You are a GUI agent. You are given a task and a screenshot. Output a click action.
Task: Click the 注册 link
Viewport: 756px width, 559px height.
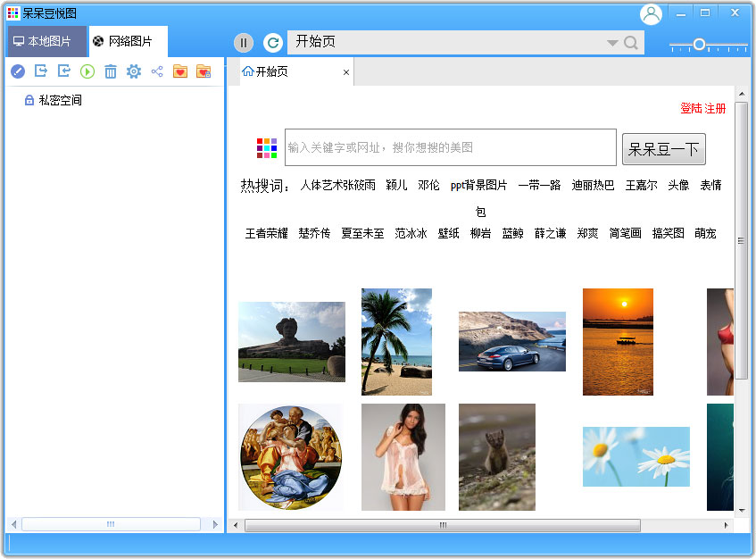pos(715,109)
